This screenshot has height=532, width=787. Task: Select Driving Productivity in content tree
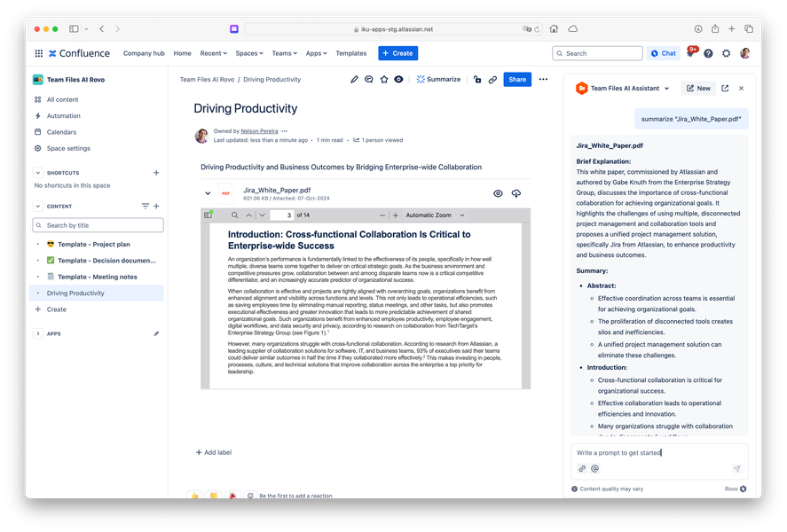(98, 293)
